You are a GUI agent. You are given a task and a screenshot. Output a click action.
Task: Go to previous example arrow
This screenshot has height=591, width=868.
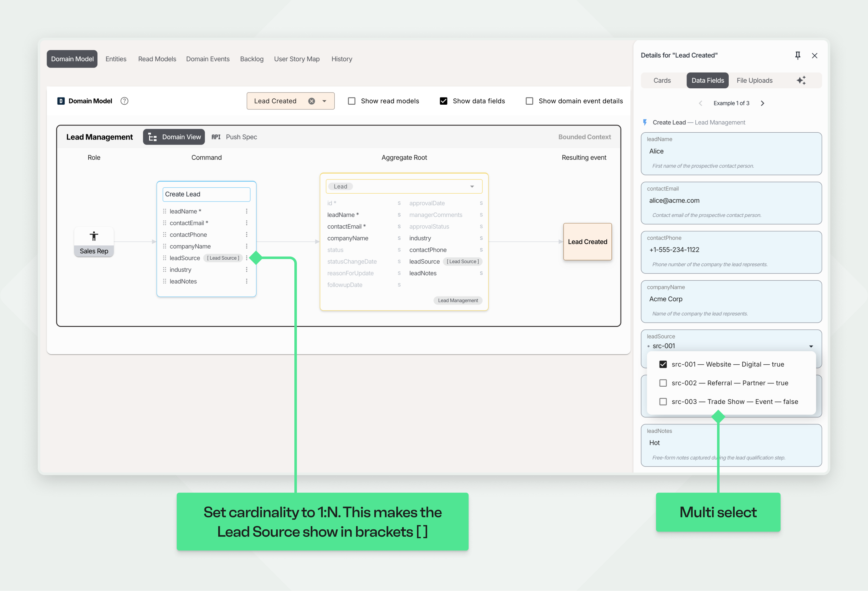point(701,103)
